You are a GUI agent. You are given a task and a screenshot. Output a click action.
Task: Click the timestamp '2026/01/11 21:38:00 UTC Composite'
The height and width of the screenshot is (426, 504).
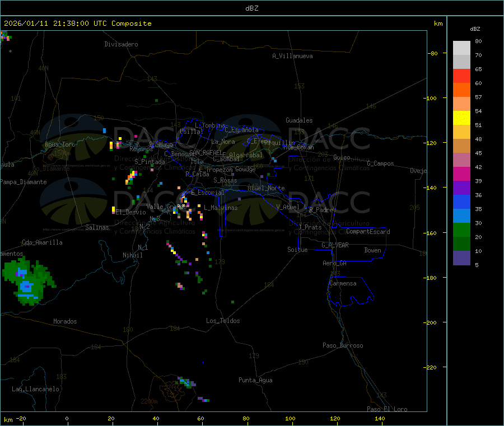click(x=77, y=24)
